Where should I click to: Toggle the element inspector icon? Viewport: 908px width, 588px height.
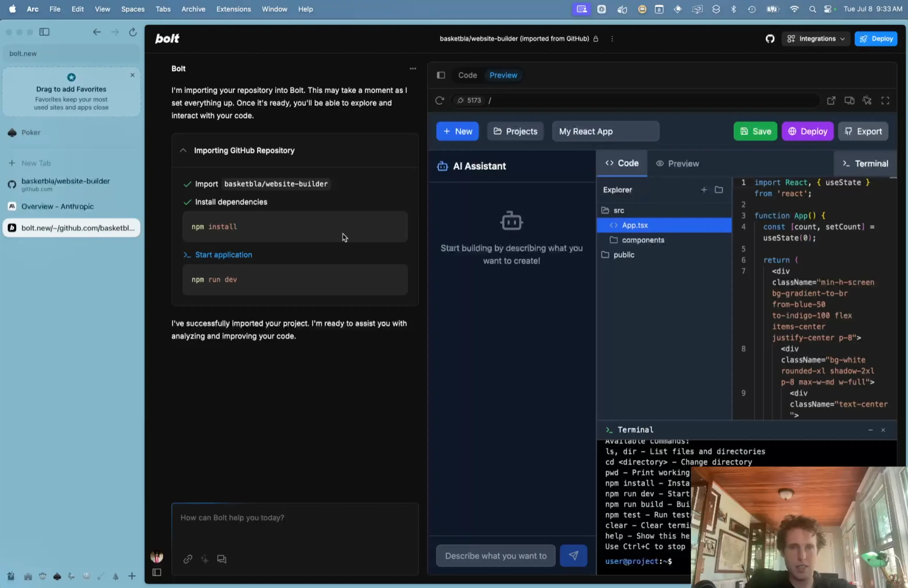(x=867, y=100)
